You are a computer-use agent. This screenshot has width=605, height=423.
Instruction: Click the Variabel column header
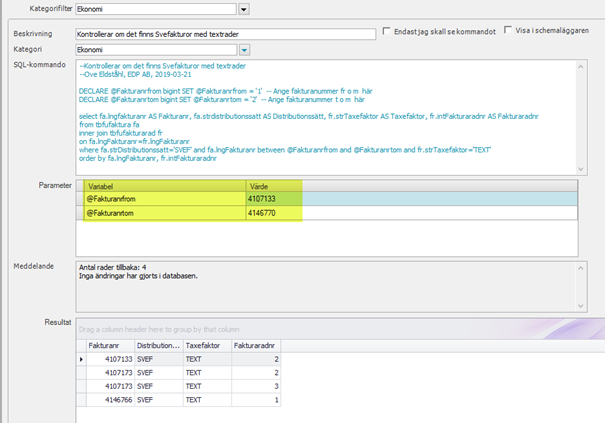click(165, 187)
